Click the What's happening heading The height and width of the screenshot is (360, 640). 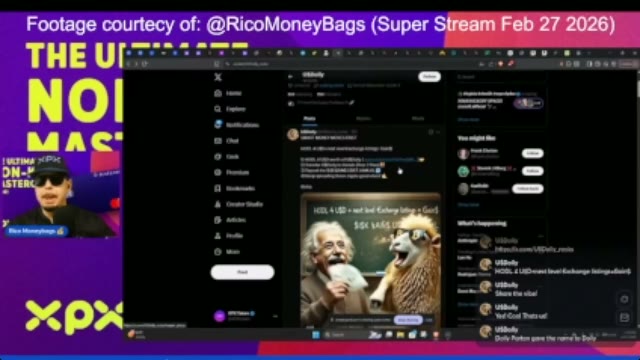point(482,223)
